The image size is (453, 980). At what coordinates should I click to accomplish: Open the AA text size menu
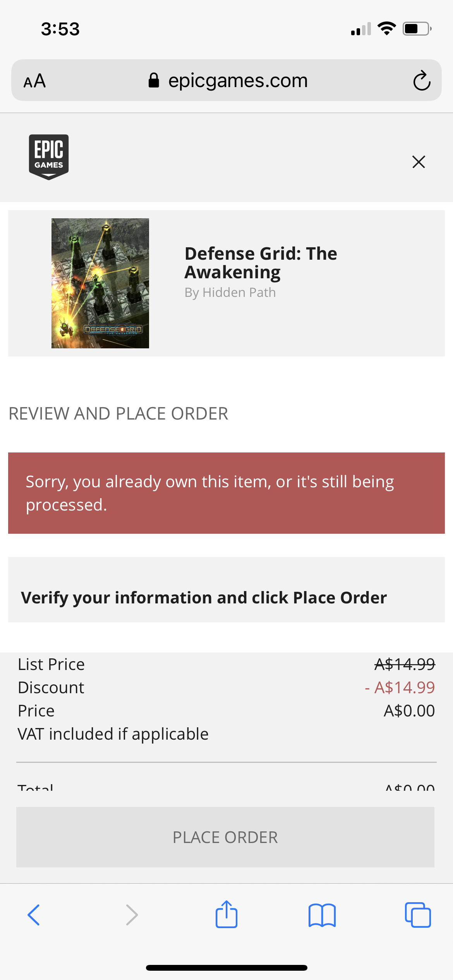(35, 81)
